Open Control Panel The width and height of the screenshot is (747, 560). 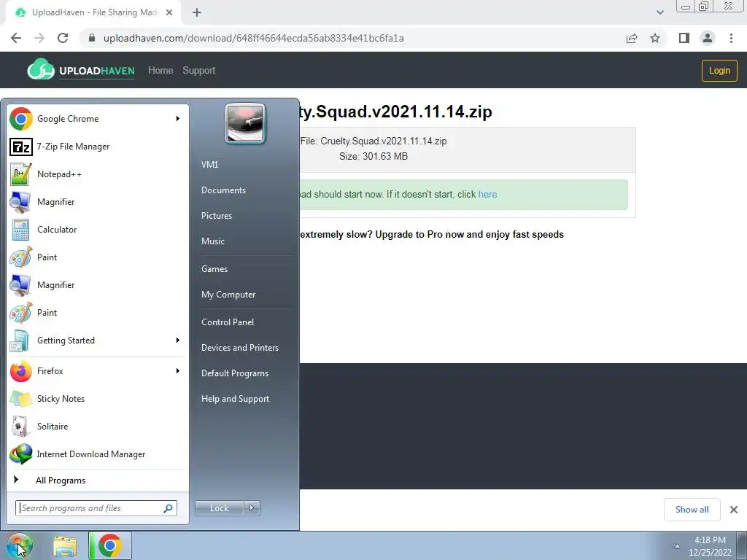click(228, 322)
